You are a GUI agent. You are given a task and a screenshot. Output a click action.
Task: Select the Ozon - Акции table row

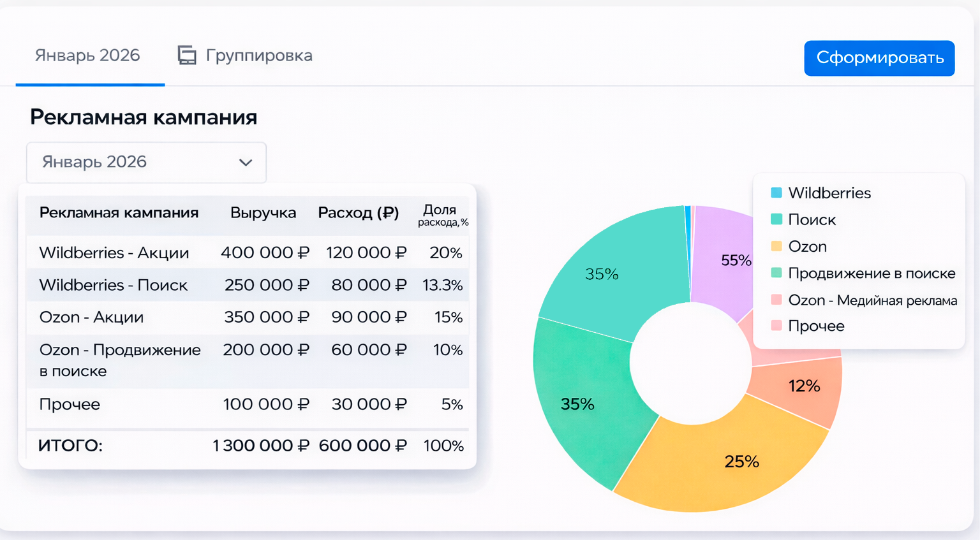coord(248,317)
